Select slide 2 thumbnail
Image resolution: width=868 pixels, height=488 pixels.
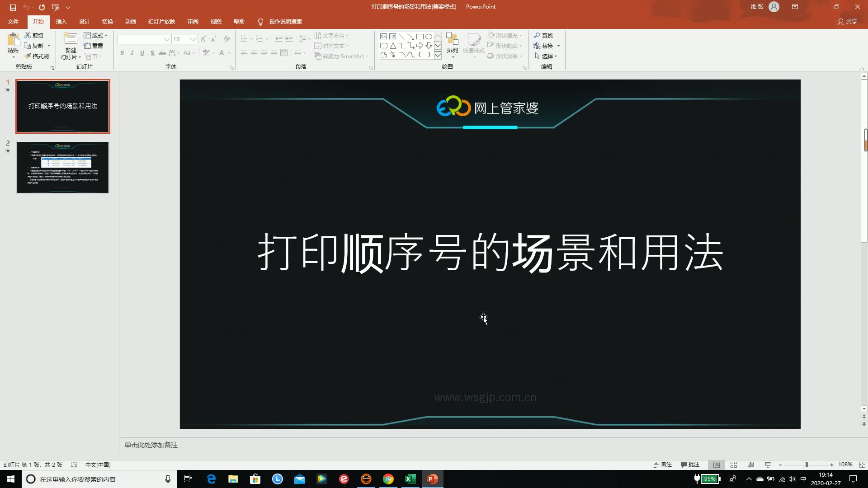[x=63, y=167]
